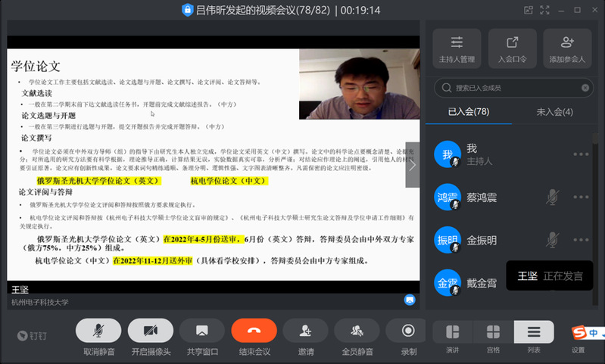Image resolution: width=605 pixels, height=364 pixels.
Task: Clear the member search field
Action: (x=585, y=88)
